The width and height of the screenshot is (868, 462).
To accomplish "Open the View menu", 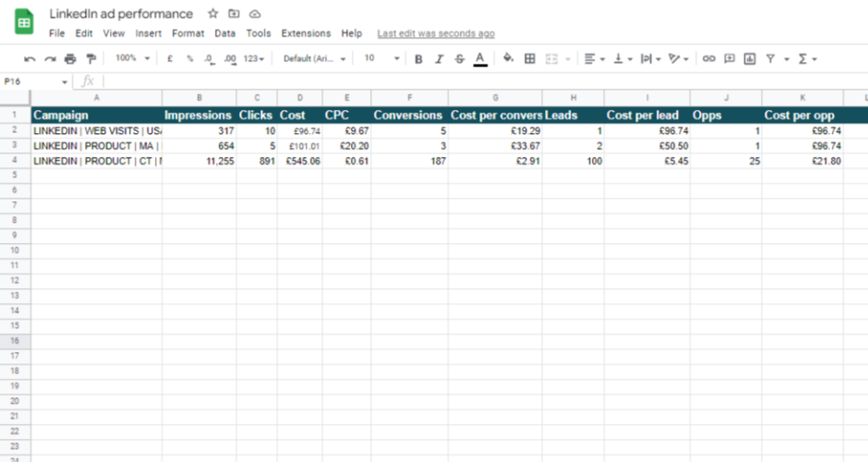I will pyautogui.click(x=114, y=33).
